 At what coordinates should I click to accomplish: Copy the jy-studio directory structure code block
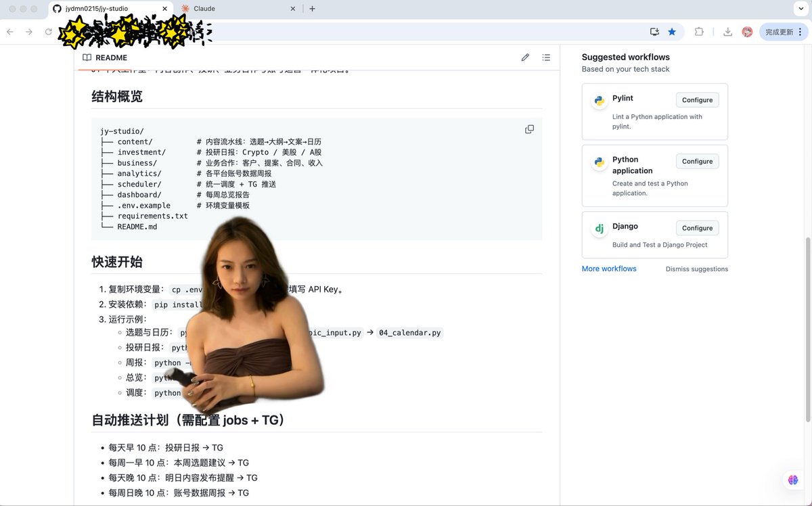[529, 129]
